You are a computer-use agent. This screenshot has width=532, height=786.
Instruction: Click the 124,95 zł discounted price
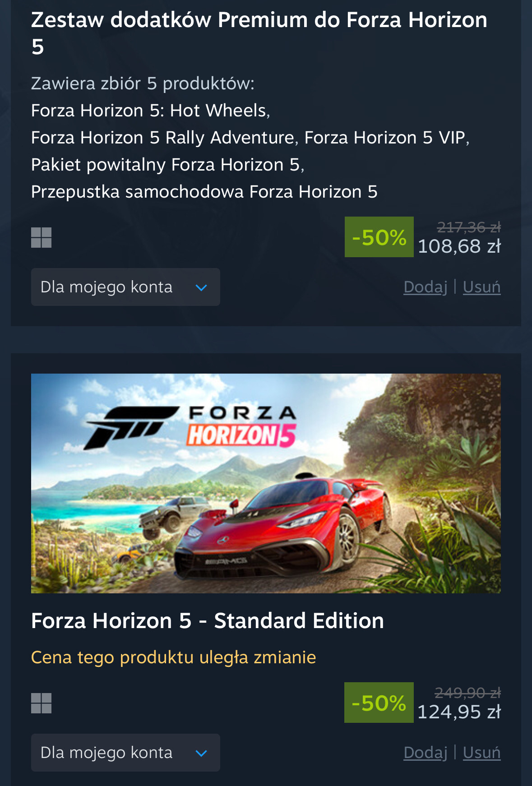pyautogui.click(x=459, y=712)
